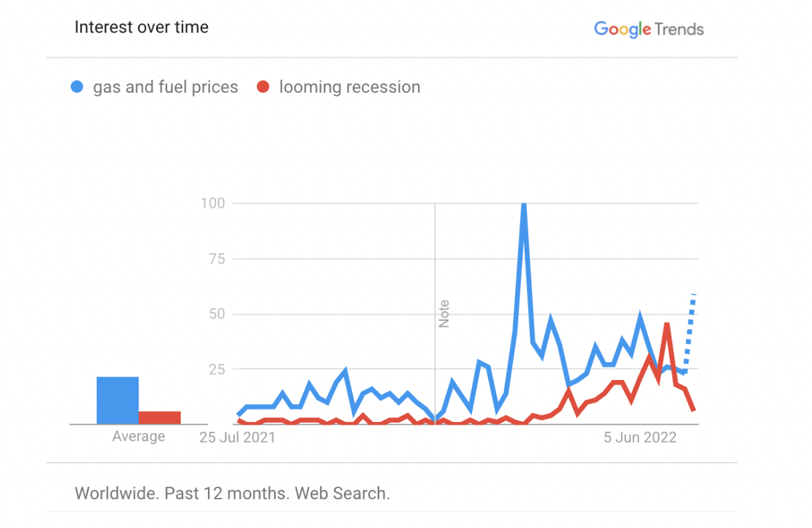Click the vertical "Note" marker on chart
The image size is (812, 528).
tap(444, 313)
